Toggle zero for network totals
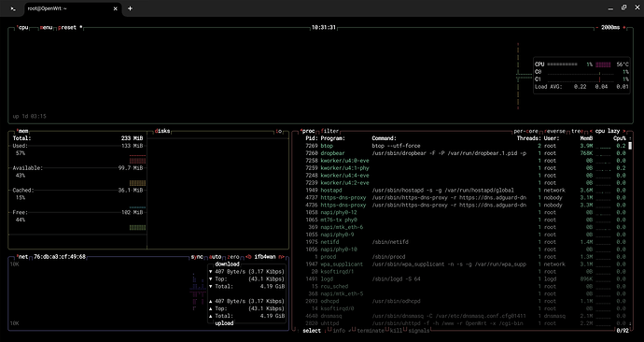This screenshot has height=342, width=644. click(x=233, y=257)
